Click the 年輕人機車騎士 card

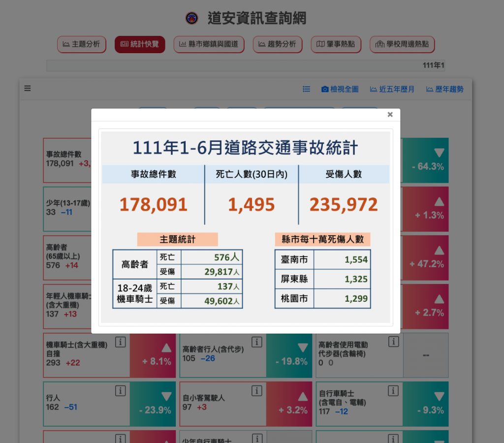pos(67,306)
